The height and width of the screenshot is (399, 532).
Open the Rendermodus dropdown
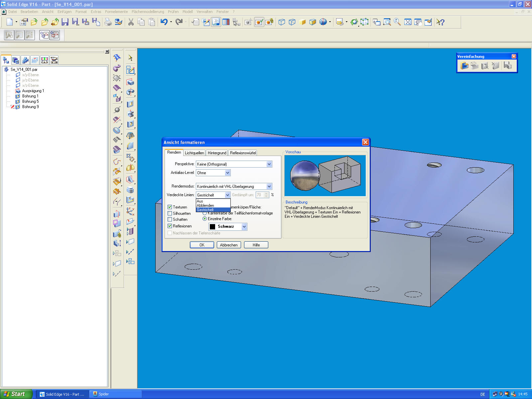click(x=269, y=186)
